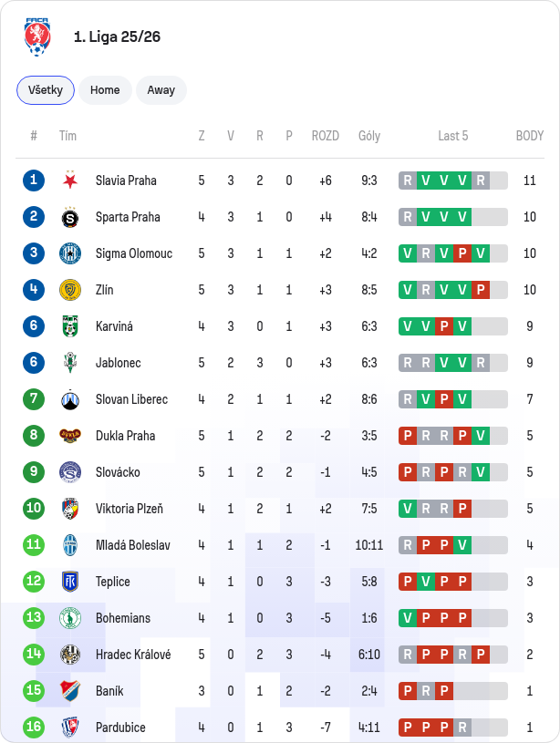Sort by the BODY column header
560x743 pixels.
click(x=530, y=136)
